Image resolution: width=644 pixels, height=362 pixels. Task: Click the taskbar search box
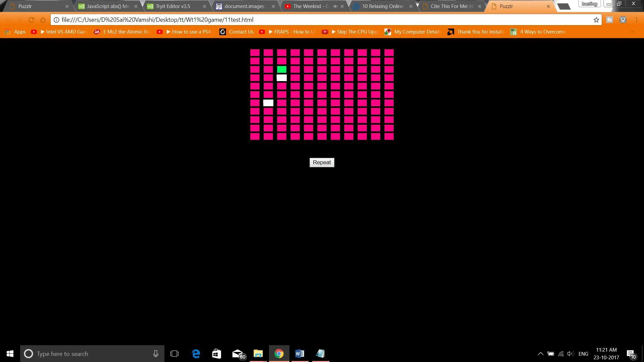tap(92, 354)
